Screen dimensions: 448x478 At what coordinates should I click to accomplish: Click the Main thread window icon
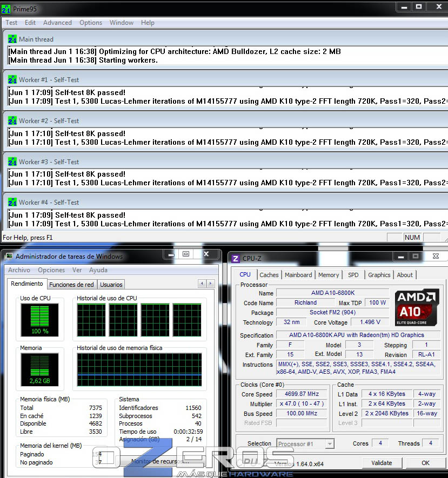[12, 39]
